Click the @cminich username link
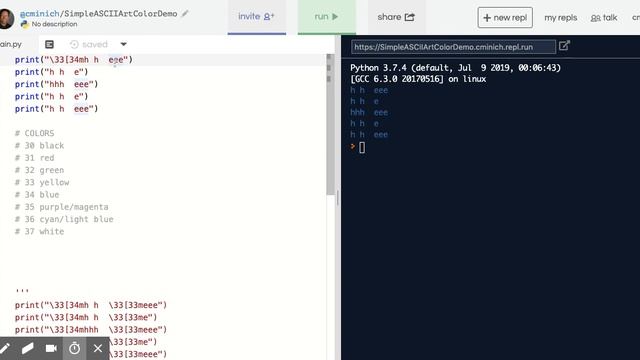The image size is (640, 360). (40, 13)
